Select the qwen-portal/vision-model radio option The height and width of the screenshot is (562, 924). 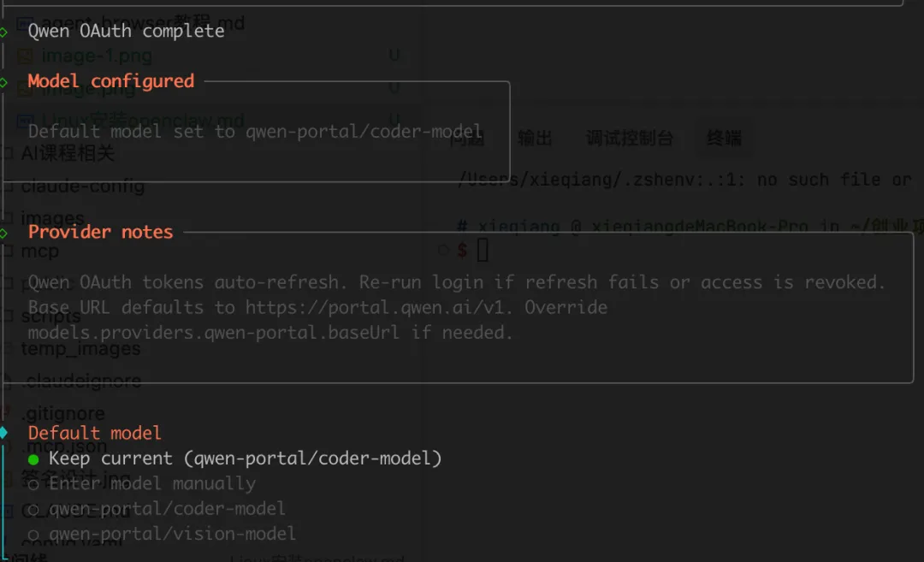point(33,535)
